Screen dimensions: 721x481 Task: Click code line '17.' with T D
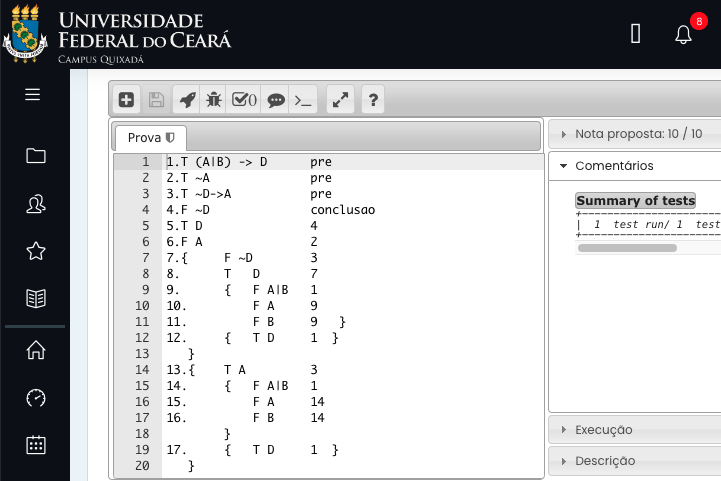[252, 450]
